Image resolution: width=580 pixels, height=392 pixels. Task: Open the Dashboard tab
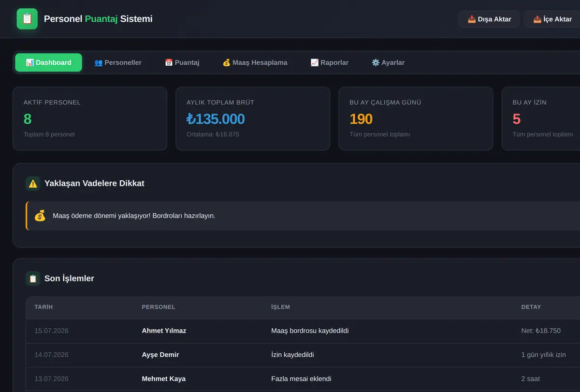pyautogui.click(x=48, y=63)
